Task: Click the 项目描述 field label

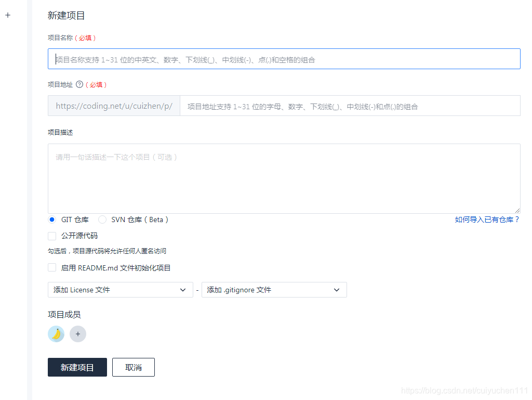Action: click(x=60, y=133)
